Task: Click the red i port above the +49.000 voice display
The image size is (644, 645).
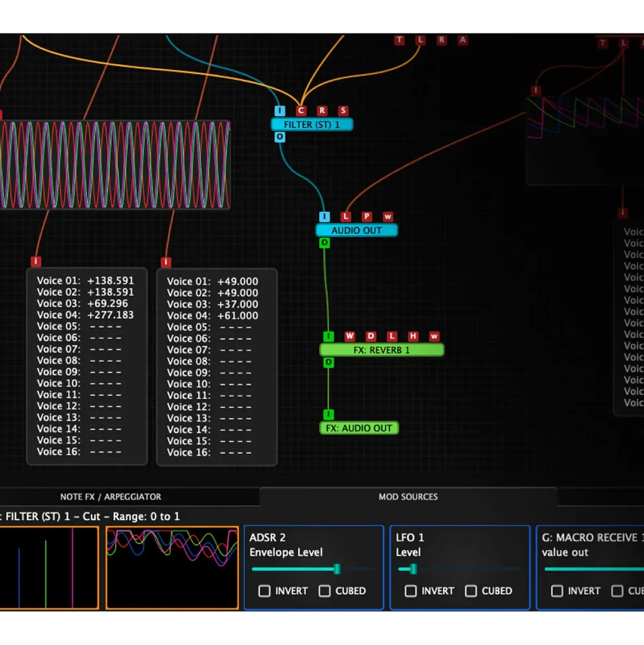Action: 166,262
